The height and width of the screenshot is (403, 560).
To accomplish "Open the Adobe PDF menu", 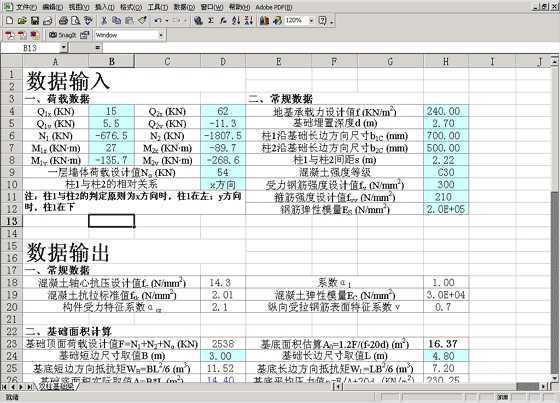I will click(x=274, y=7).
